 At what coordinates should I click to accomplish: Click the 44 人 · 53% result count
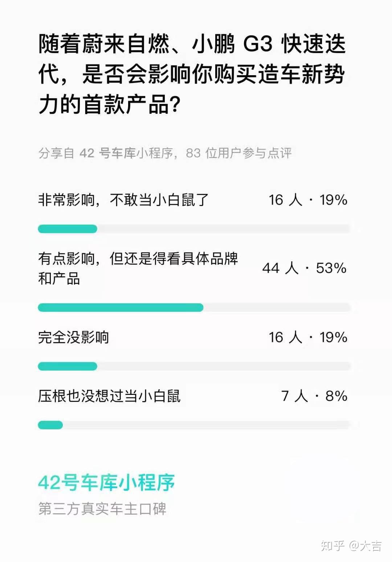click(305, 268)
